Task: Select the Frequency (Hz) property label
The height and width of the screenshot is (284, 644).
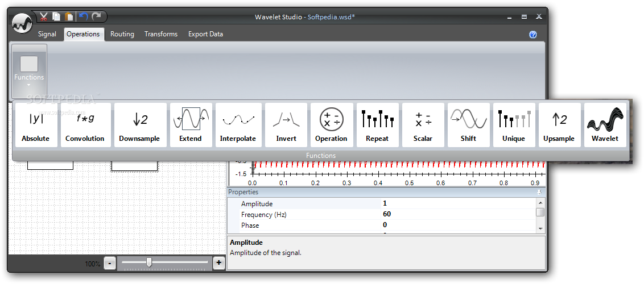Action: point(263,214)
